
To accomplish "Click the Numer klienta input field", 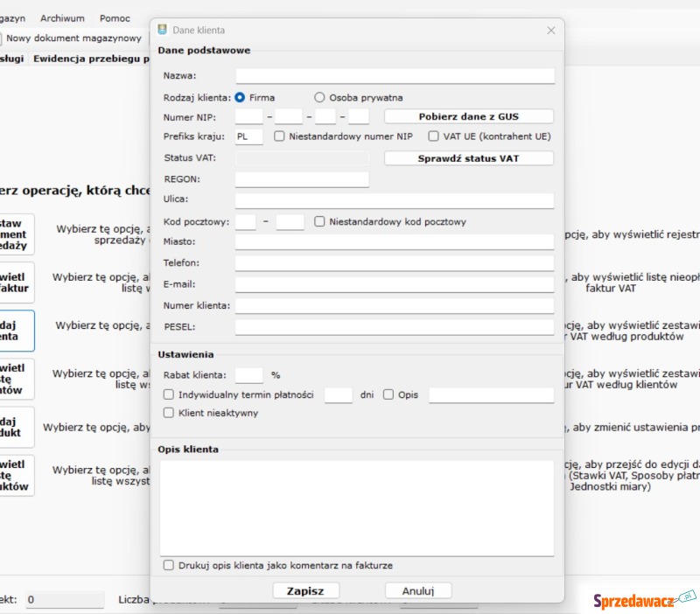I will pos(395,305).
